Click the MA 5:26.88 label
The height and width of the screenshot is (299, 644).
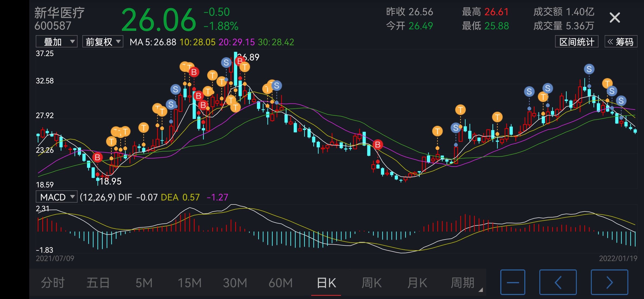tap(153, 42)
